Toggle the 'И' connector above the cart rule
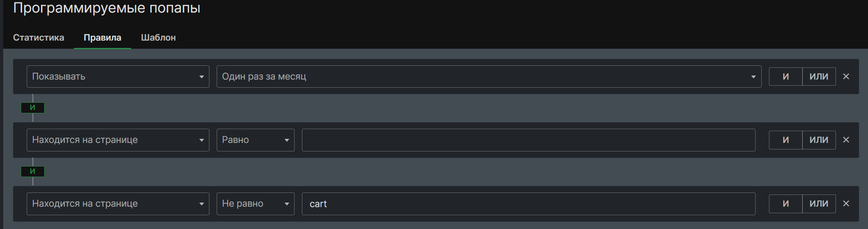The image size is (868, 229). click(32, 171)
